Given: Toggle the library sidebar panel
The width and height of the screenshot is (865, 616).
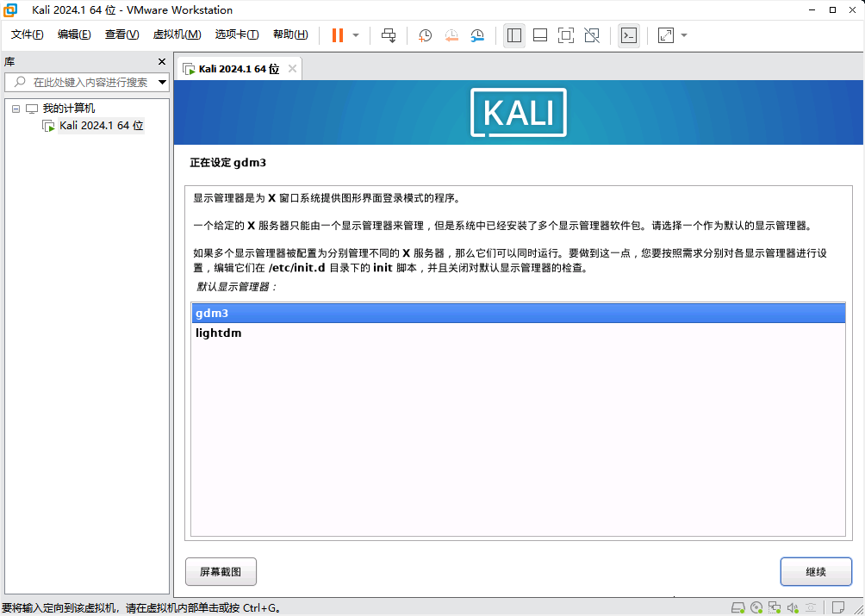Looking at the screenshot, I should [514, 35].
